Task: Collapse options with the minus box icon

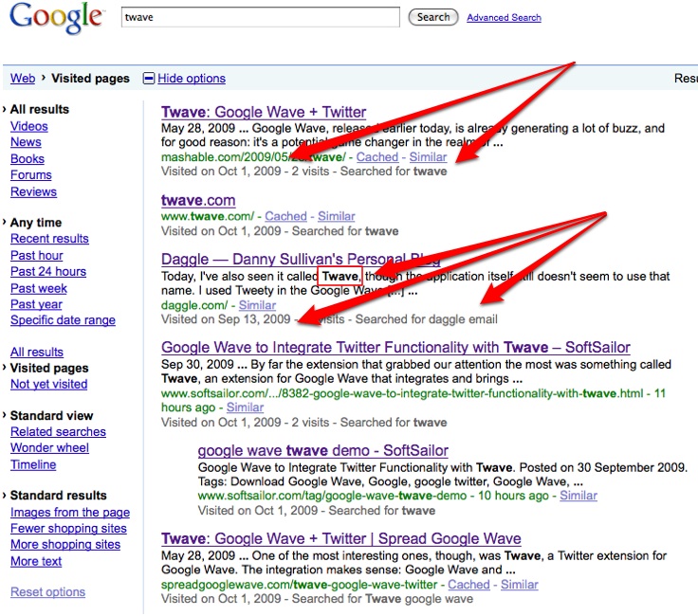Action: click(x=148, y=79)
